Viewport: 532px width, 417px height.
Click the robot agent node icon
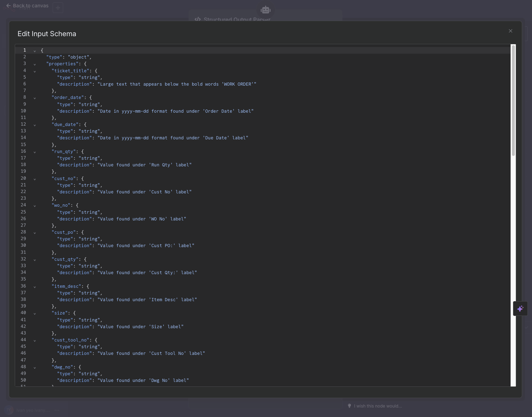pos(265,10)
